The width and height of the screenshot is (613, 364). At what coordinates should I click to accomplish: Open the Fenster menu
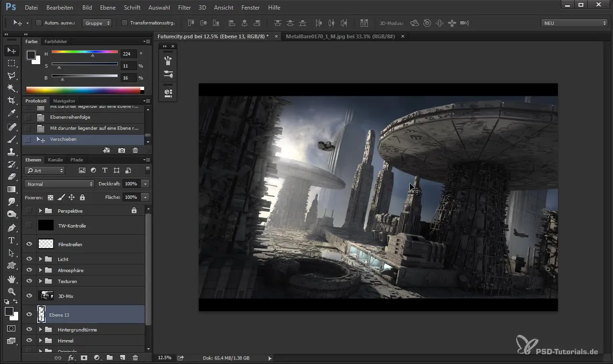point(250,8)
